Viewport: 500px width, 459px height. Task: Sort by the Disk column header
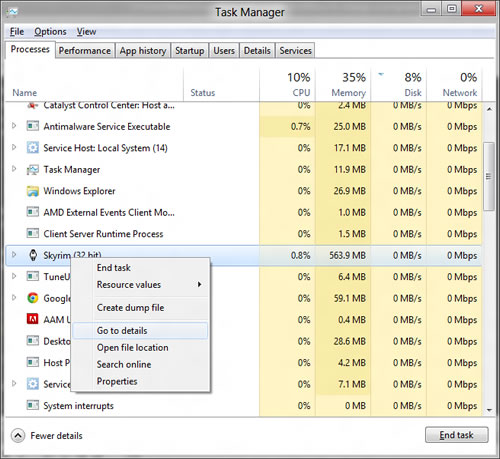[x=399, y=84]
